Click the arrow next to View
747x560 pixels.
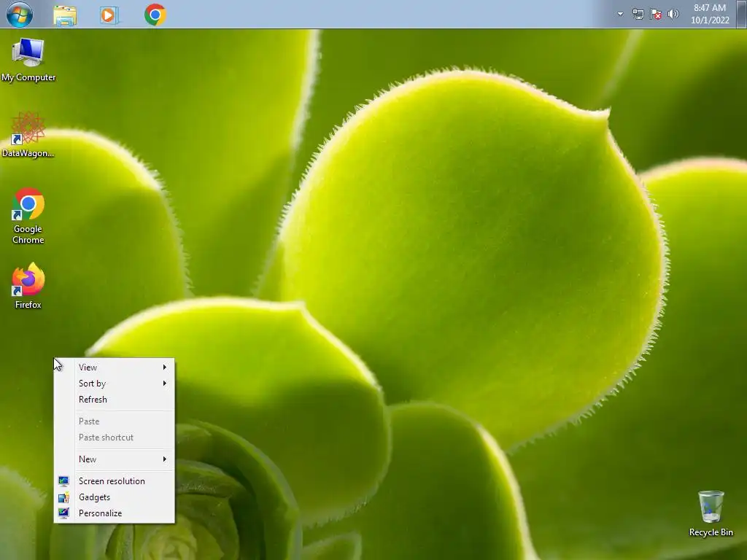164,367
